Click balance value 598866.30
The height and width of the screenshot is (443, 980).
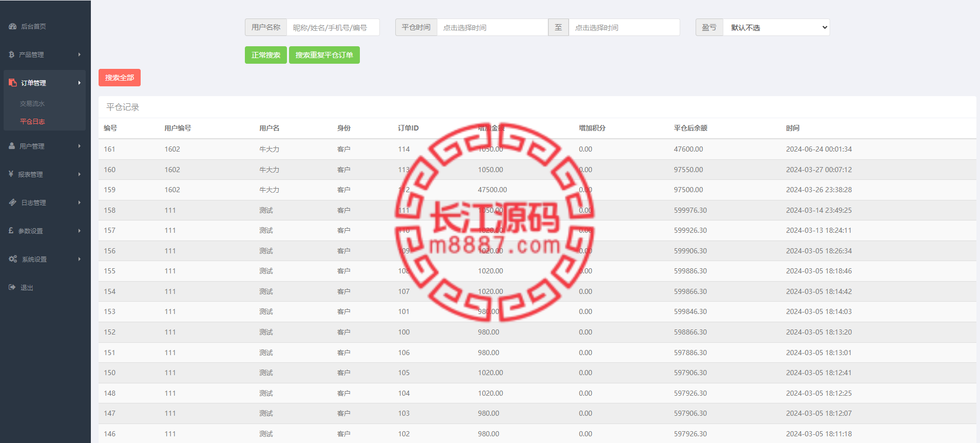tap(690, 332)
